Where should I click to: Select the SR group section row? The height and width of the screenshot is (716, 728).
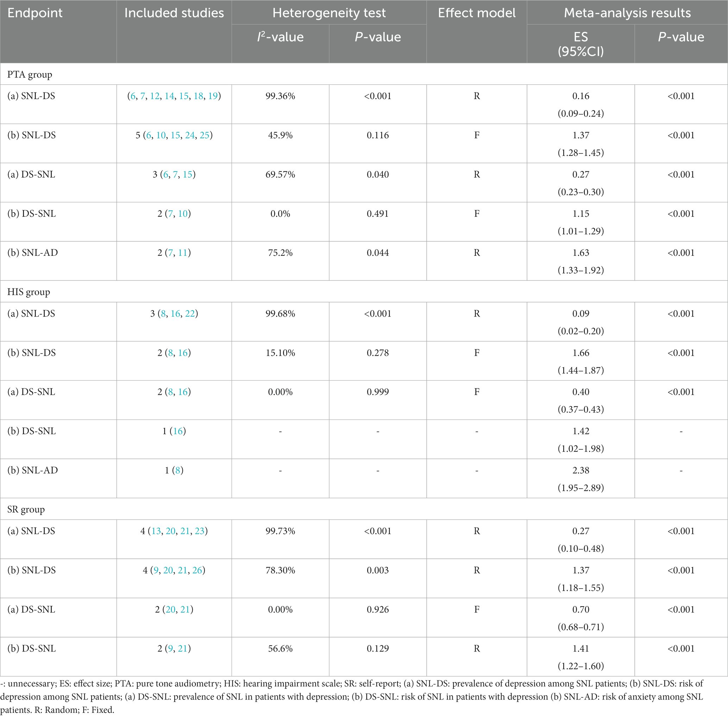[364, 509]
